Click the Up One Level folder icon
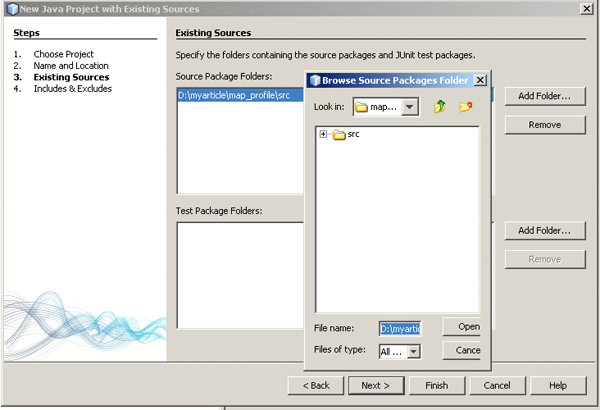Screen dimensions: 600x410 tap(440, 107)
